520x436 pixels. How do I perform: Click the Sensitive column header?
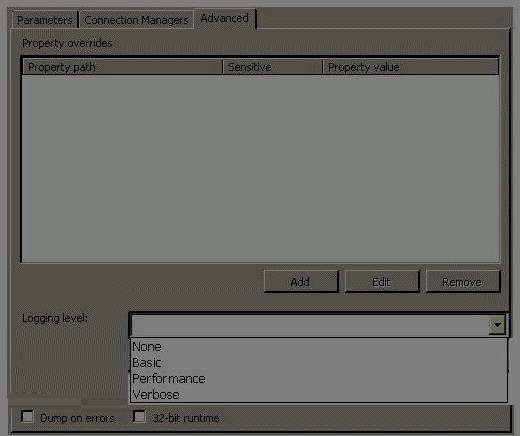tap(272, 67)
